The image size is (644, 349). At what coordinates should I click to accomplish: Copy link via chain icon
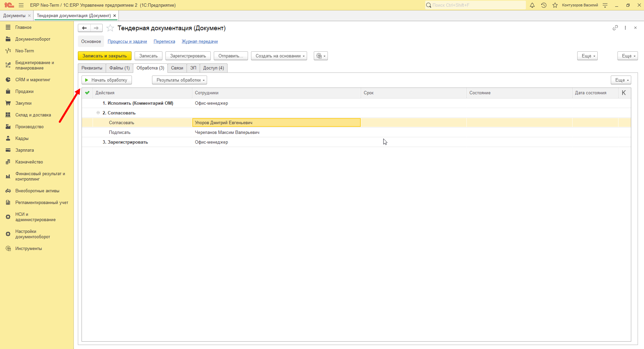tap(615, 28)
